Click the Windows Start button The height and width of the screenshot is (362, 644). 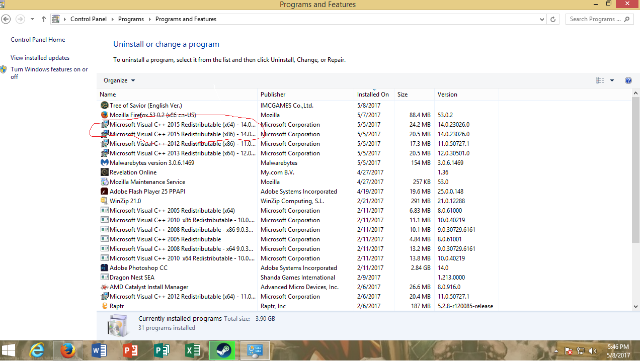click(x=9, y=350)
